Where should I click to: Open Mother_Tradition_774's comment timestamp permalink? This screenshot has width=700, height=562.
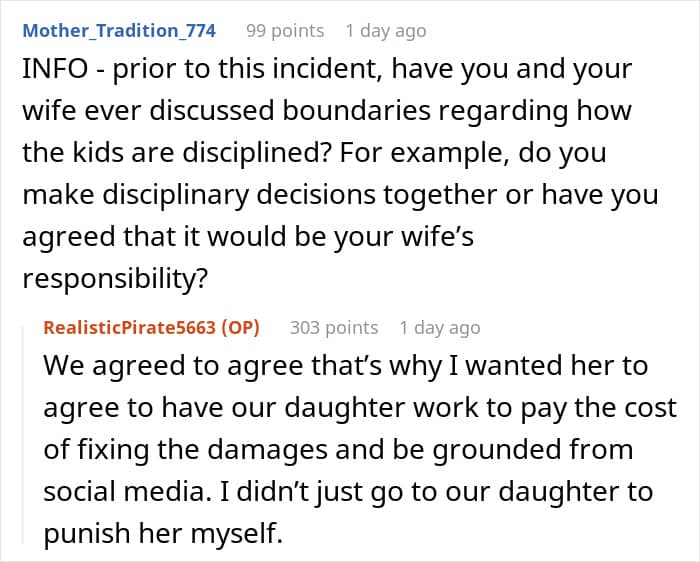click(386, 31)
